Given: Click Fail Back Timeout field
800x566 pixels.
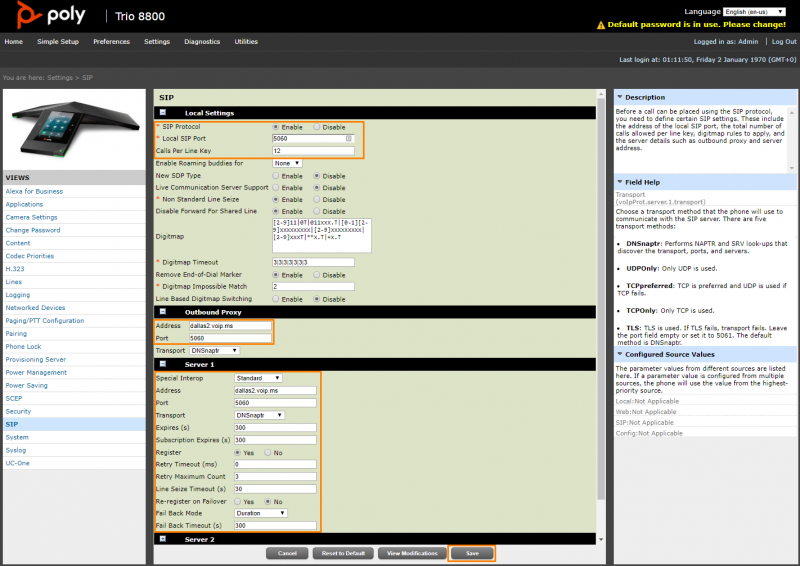Looking at the screenshot, I should 276,526.
